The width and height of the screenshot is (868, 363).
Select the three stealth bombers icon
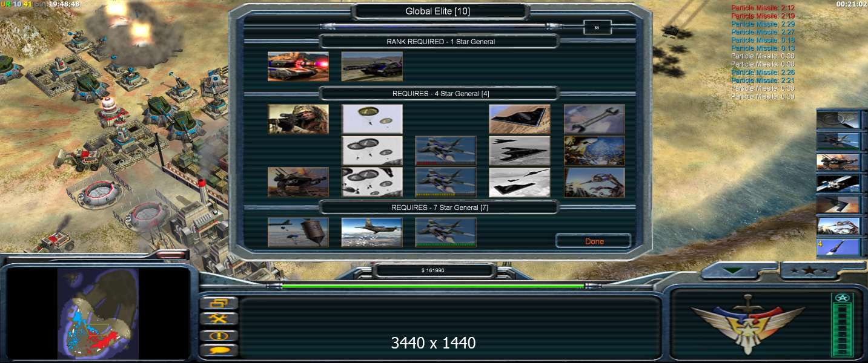coord(520,182)
